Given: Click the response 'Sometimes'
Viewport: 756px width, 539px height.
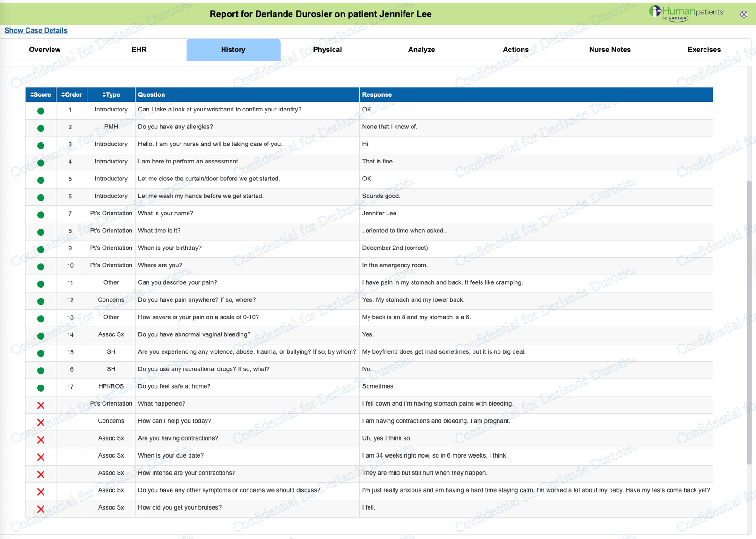Looking at the screenshot, I should point(378,386).
